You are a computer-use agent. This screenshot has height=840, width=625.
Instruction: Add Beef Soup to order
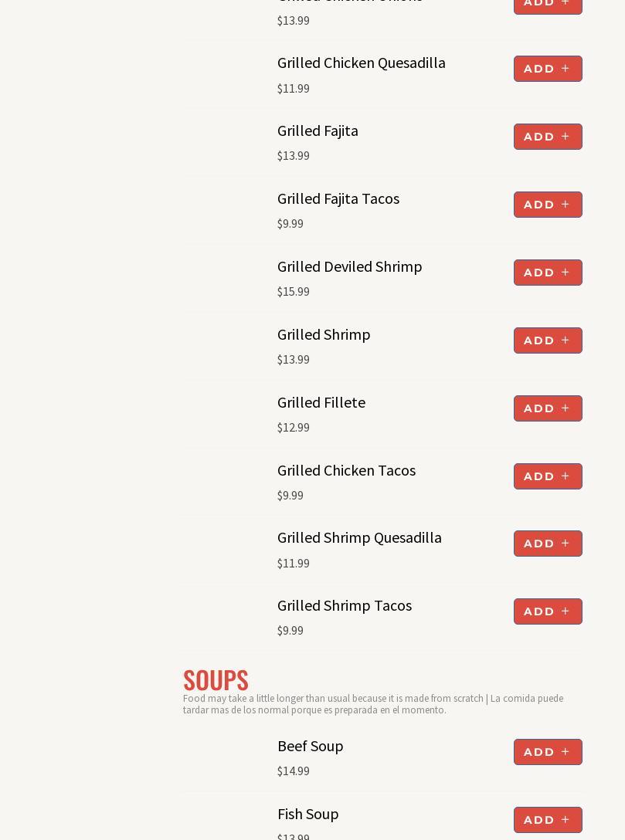tap(547, 752)
